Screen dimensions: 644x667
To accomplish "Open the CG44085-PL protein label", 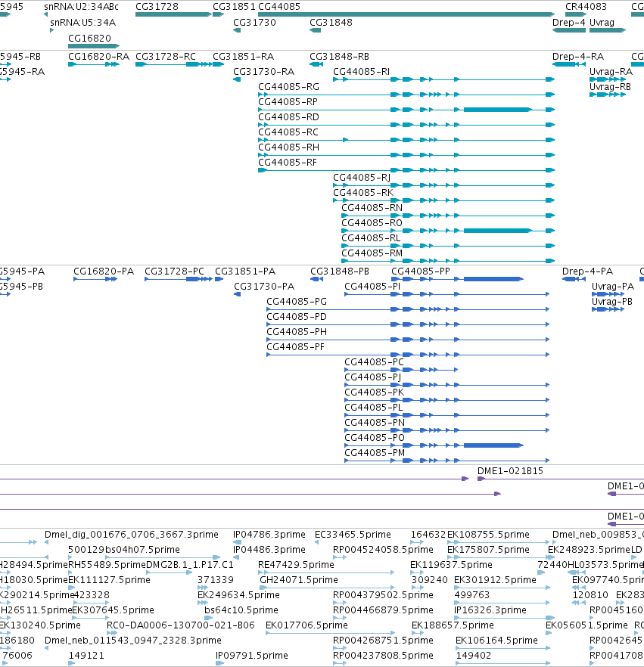I will pos(374,407).
